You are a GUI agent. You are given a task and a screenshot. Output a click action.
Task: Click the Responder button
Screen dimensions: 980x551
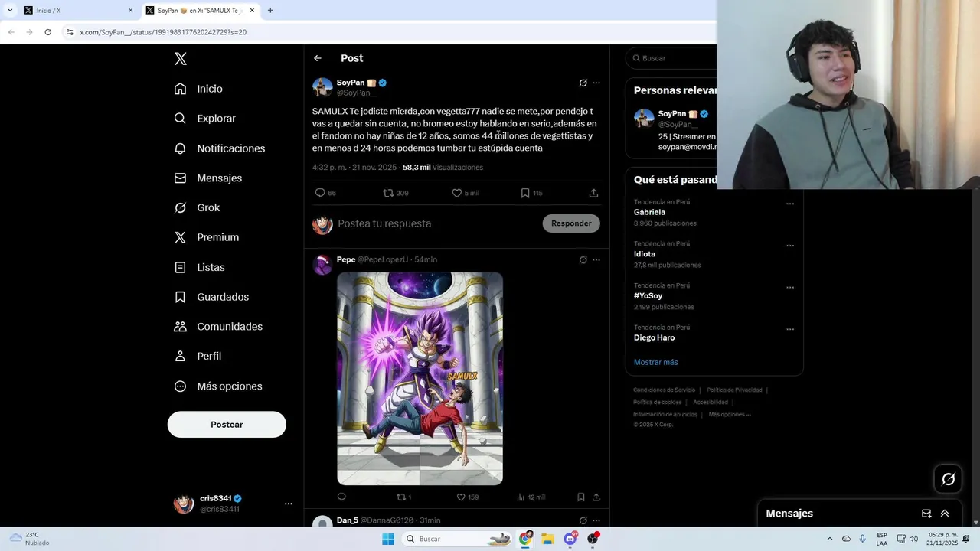[x=571, y=223]
